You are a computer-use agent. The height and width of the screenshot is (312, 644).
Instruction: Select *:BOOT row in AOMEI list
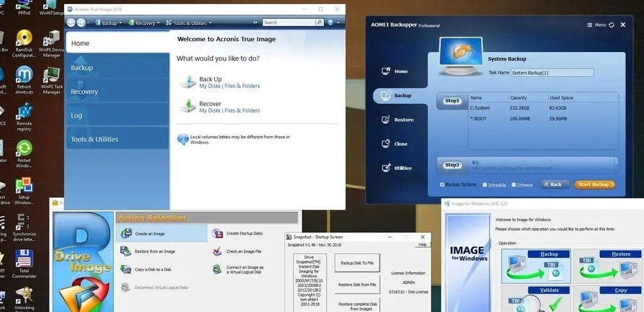pyautogui.click(x=543, y=119)
